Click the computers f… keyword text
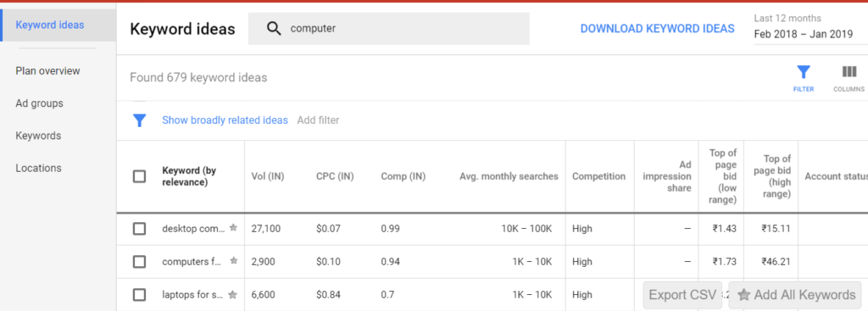The height and width of the screenshot is (311, 868). tap(192, 262)
